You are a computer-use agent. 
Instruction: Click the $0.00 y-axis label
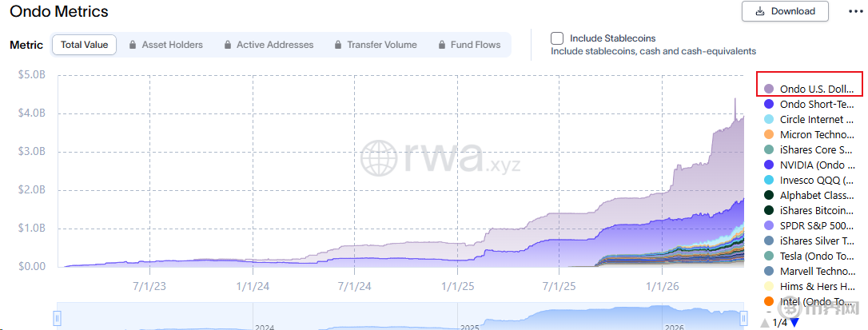[31, 266]
